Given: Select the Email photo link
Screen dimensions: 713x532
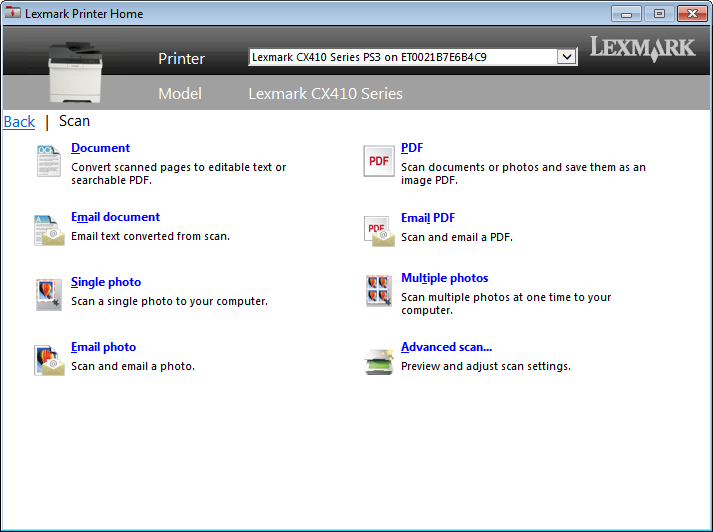Looking at the screenshot, I should point(104,347).
